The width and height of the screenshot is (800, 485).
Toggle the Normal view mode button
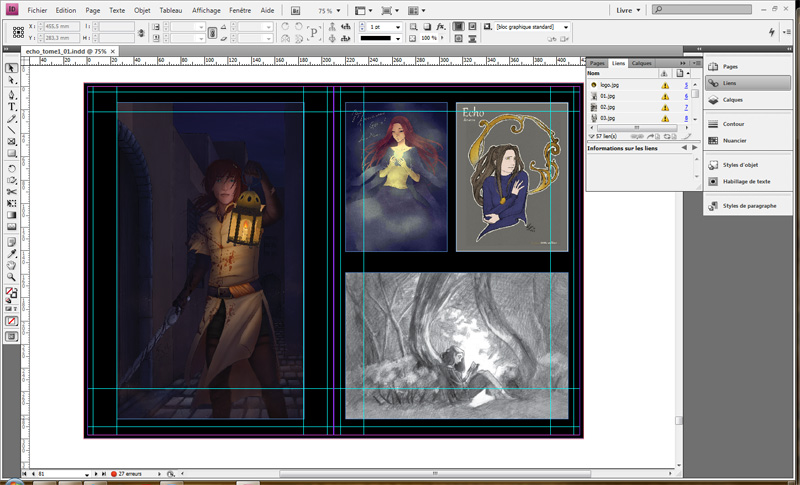tap(11, 337)
